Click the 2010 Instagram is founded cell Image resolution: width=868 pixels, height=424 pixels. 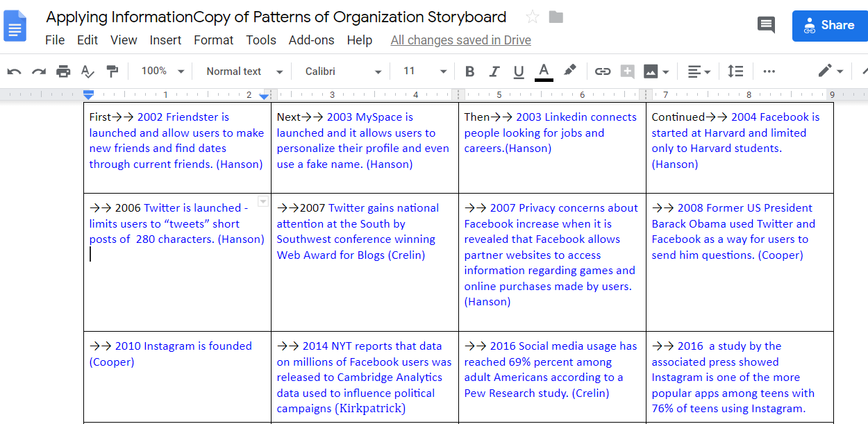coord(170,354)
